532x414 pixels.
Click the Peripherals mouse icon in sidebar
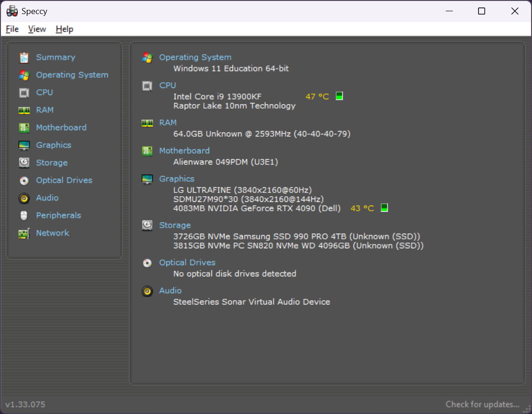[x=24, y=215]
